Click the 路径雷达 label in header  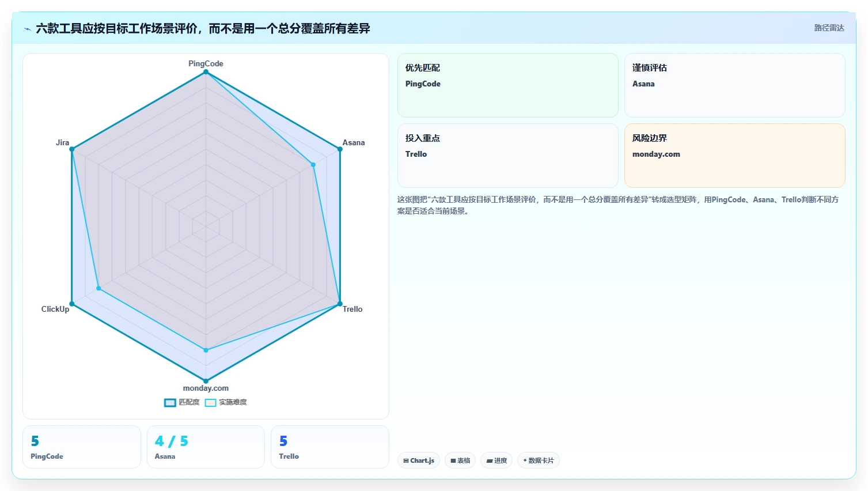click(829, 28)
